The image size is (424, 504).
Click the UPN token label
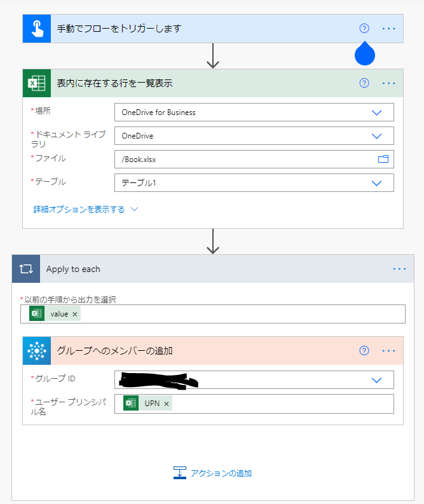point(152,404)
